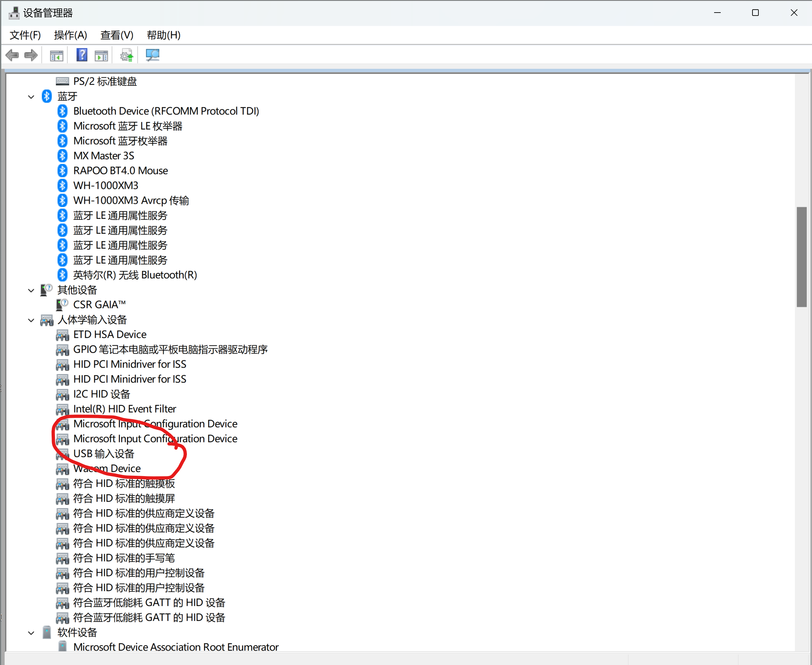Select first 符合蓝牙低能耗 GATT 的 HID 设备
812x665 pixels.
tap(149, 602)
